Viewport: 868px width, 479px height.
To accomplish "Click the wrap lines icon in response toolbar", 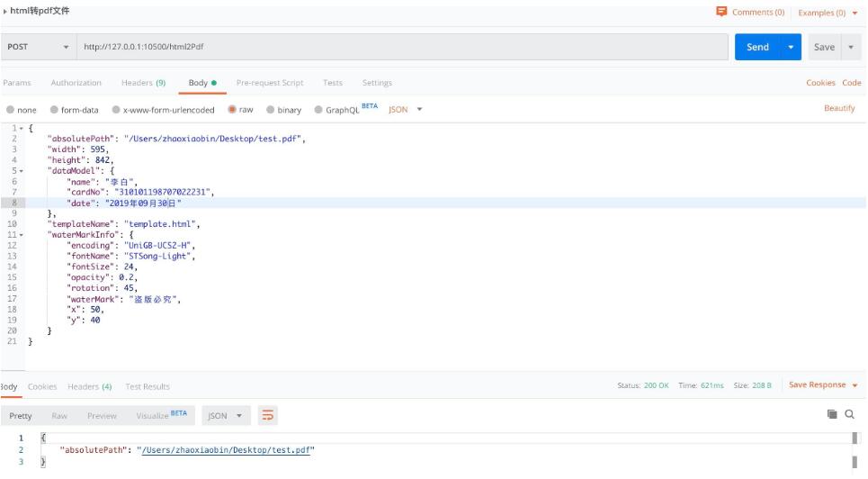I will click(x=267, y=415).
